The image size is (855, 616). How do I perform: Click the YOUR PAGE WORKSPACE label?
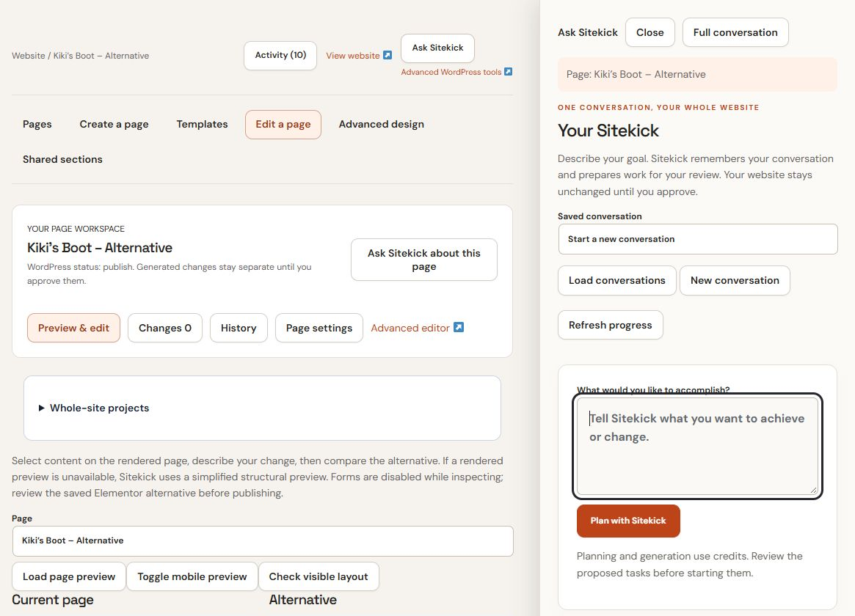[76, 229]
